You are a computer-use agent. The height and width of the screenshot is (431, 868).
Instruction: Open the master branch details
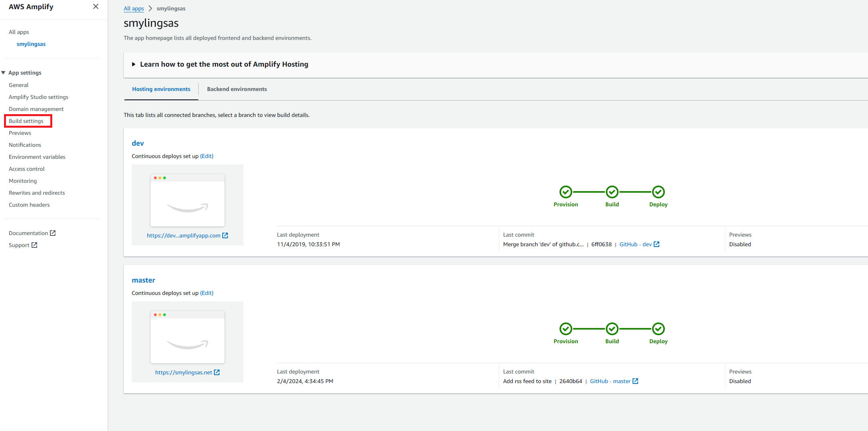[143, 280]
